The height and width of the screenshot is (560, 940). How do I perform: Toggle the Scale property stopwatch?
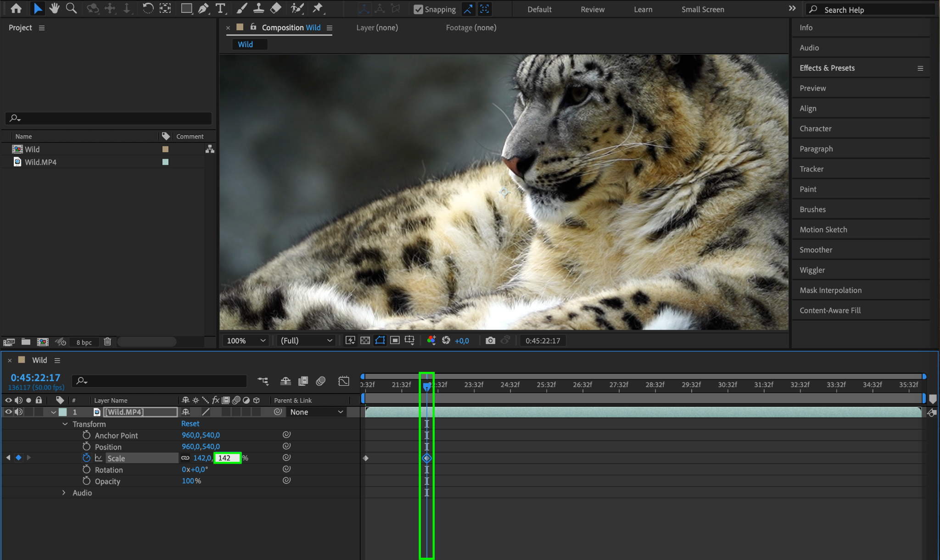pyautogui.click(x=86, y=458)
